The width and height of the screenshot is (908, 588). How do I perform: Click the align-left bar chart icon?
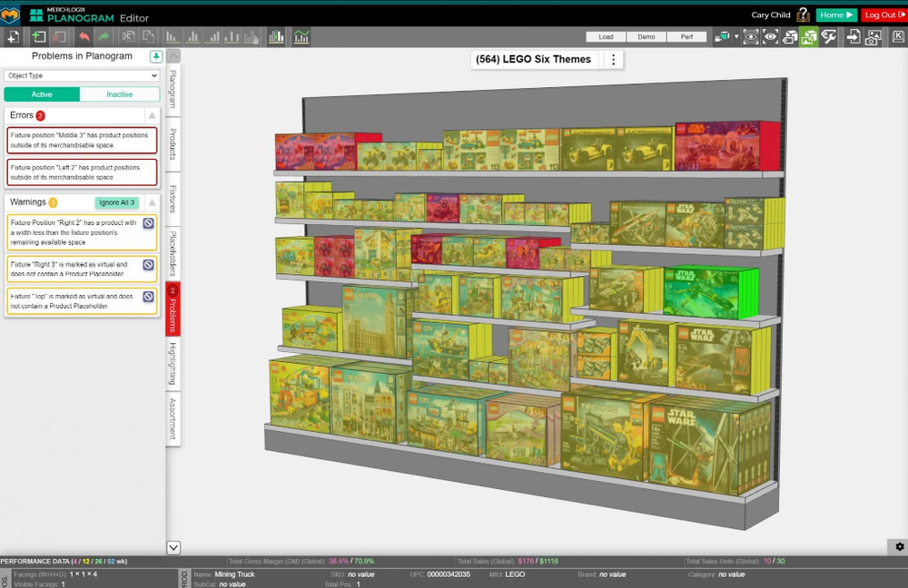[173, 37]
